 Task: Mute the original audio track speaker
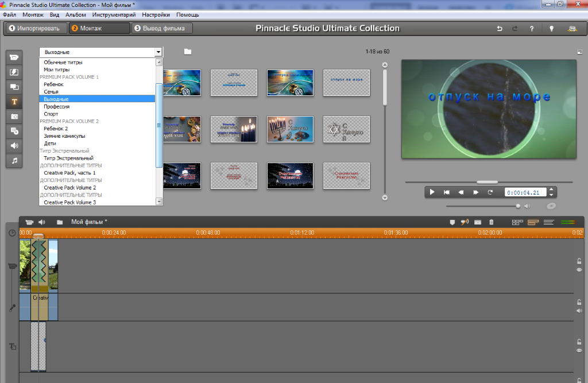tap(579, 311)
